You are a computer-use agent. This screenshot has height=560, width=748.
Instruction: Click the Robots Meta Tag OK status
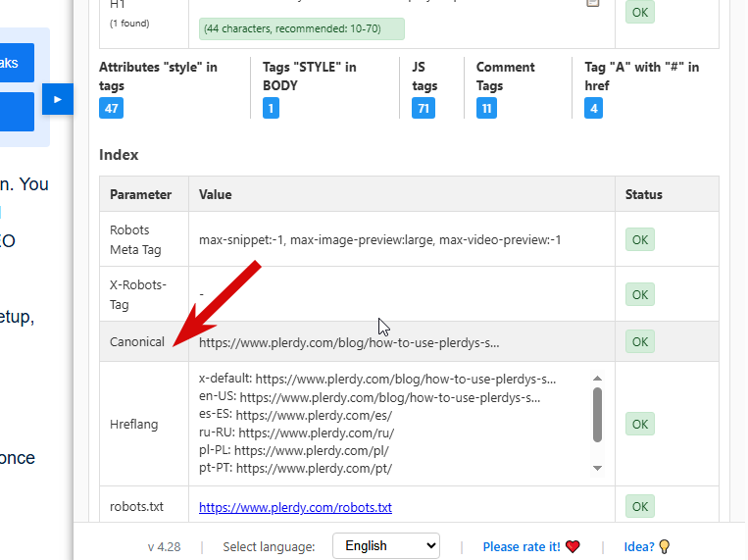tap(640, 240)
